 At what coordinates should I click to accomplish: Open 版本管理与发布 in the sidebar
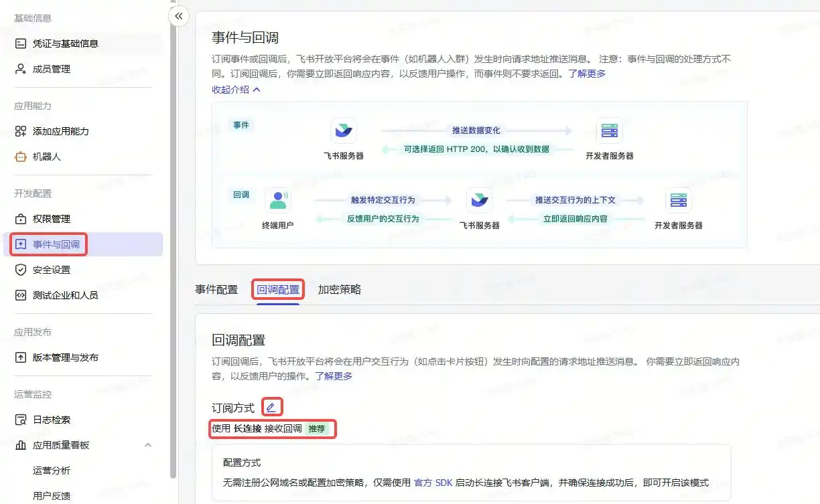(65, 357)
